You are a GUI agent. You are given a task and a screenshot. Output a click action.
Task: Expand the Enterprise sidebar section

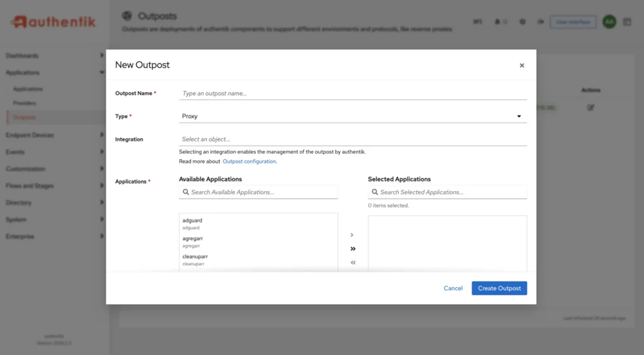tap(54, 236)
